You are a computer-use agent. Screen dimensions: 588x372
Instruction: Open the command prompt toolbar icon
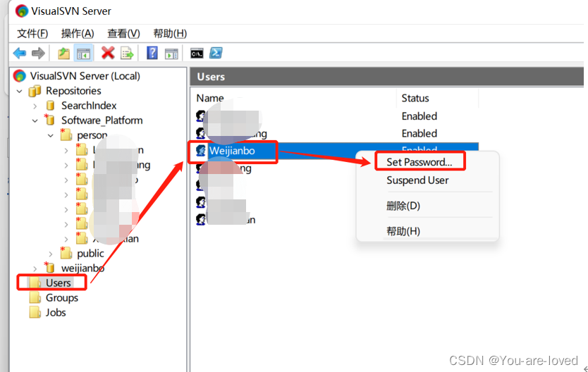point(197,54)
